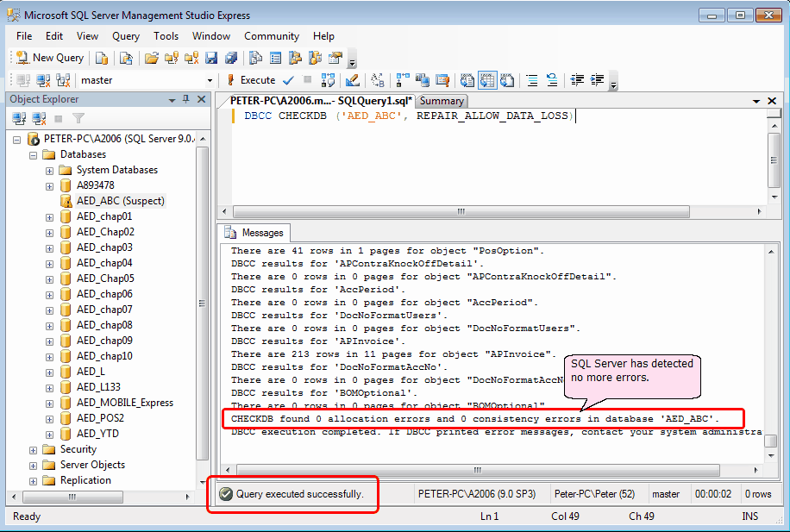Expand the System Databases folder
Image resolution: width=790 pixels, height=532 pixels.
coord(49,170)
